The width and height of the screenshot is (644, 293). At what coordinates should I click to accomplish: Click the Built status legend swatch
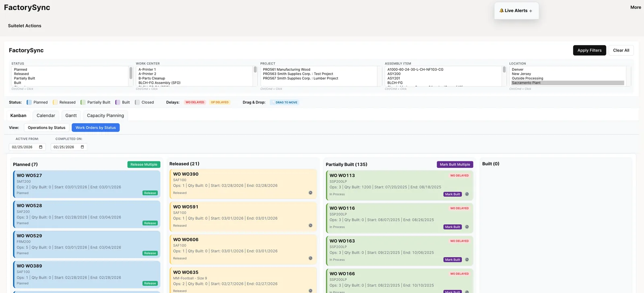118,102
